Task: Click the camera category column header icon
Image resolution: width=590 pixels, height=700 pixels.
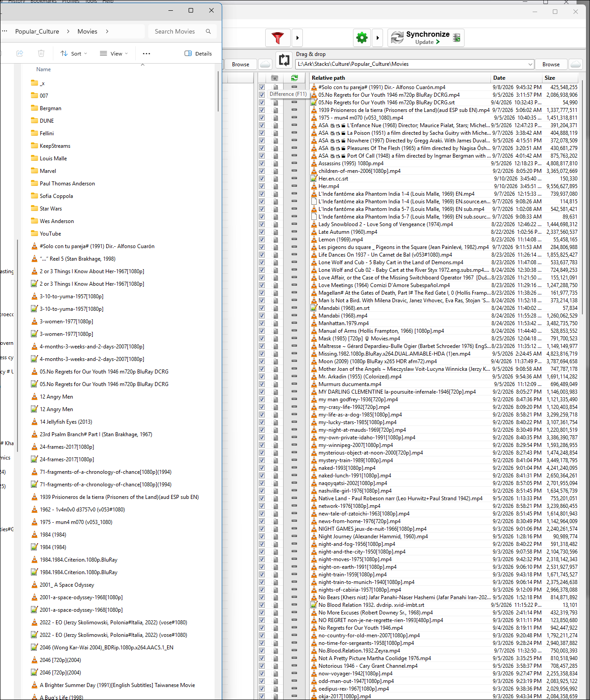Action: (275, 78)
